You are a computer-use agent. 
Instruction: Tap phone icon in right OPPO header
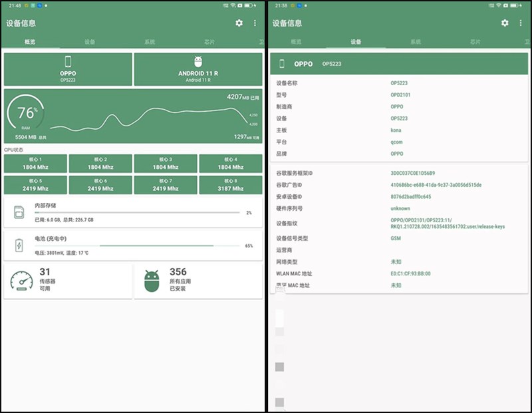point(281,63)
